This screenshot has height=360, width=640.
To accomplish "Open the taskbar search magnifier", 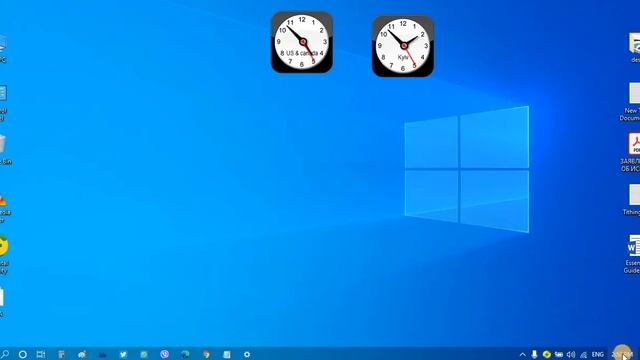I will 4,354.
